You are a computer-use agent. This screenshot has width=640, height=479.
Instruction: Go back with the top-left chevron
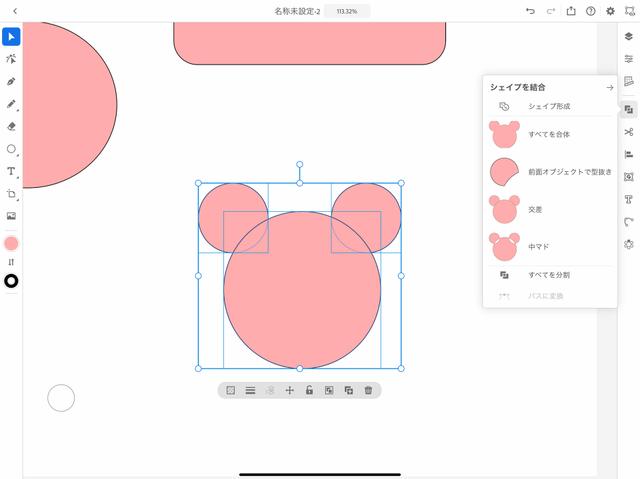15,11
